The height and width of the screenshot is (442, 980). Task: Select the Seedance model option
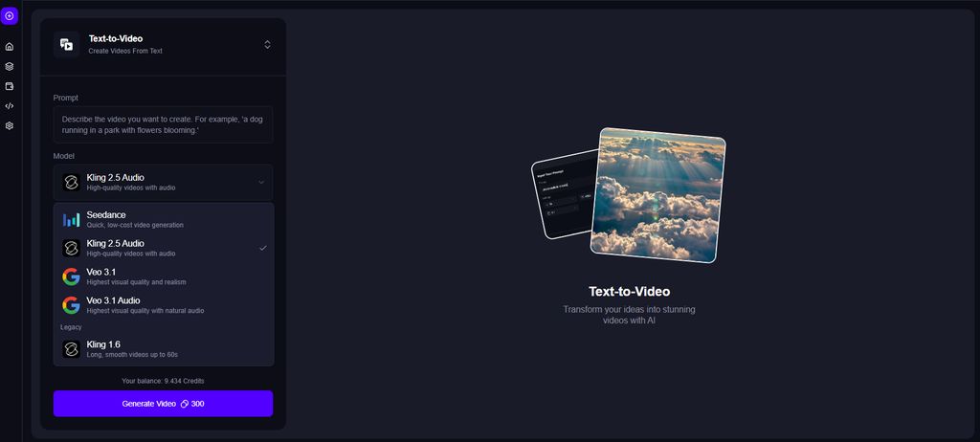[x=163, y=219]
